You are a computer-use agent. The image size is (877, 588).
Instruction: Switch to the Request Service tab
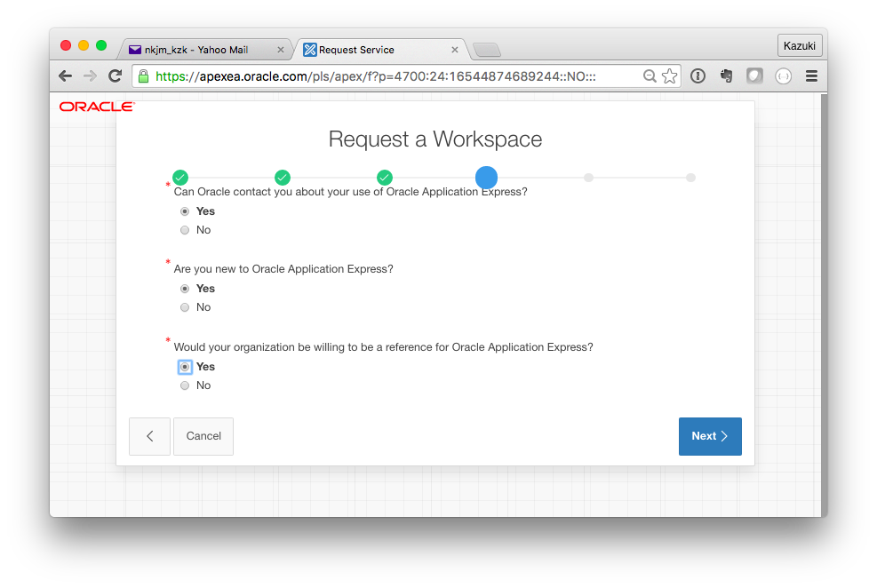tap(380, 50)
